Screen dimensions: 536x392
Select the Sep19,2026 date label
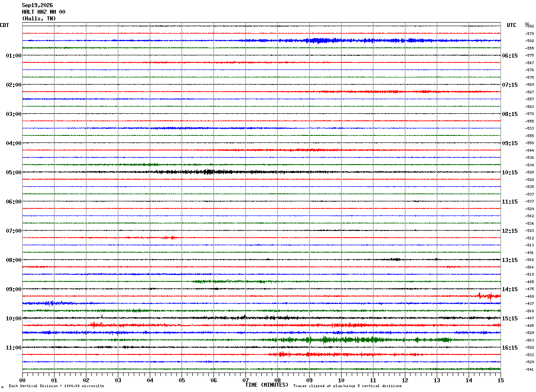(x=37, y=5)
